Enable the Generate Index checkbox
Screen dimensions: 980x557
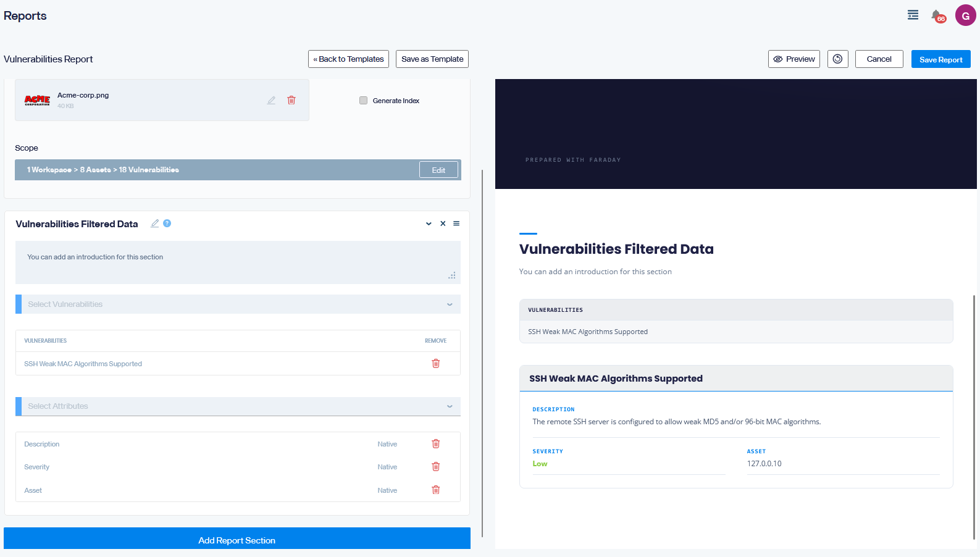[x=363, y=101]
